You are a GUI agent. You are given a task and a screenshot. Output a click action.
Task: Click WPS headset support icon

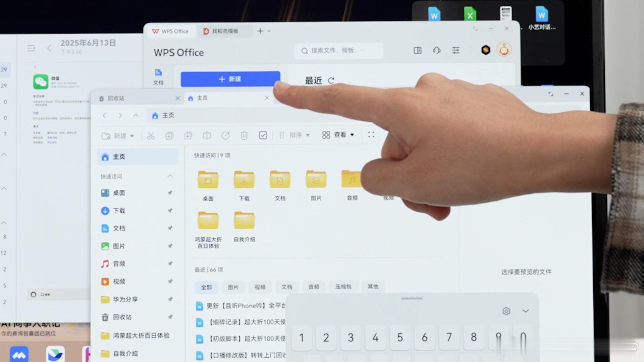436,51
